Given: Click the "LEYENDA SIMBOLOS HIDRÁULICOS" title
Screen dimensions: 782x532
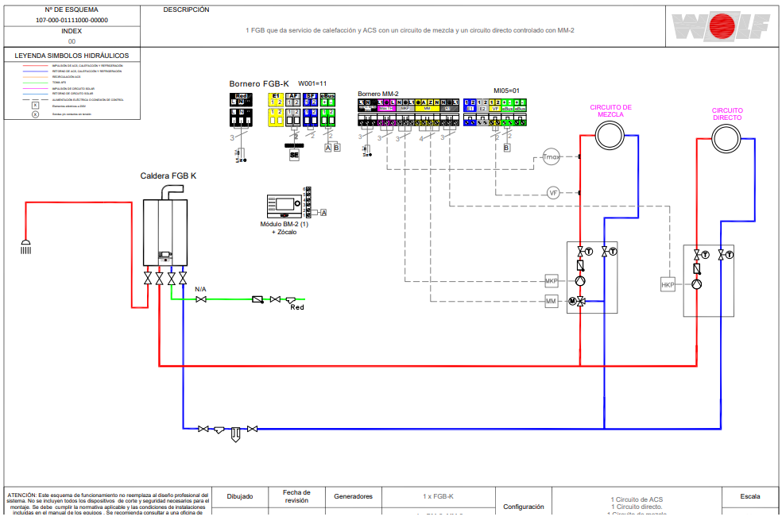Looking at the screenshot, I should coord(72,56).
